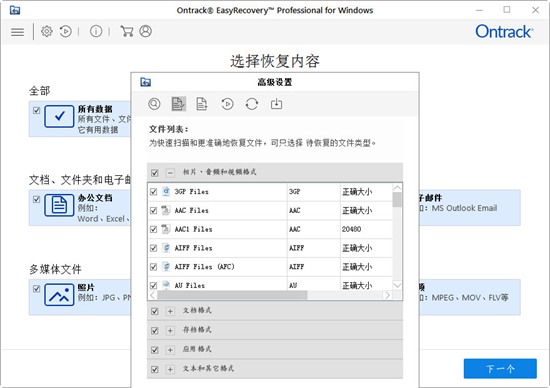Click the AAC Files type icon
The image size is (550, 388).
coord(166,210)
